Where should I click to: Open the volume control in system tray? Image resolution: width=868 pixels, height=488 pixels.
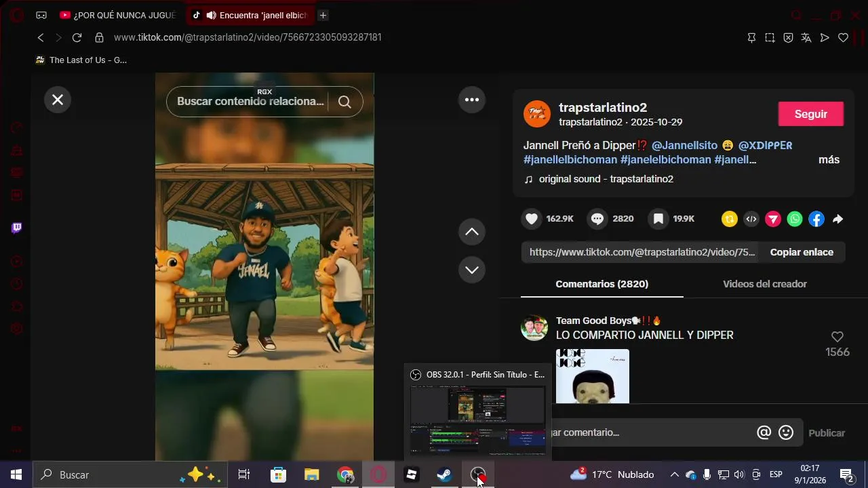tap(739, 475)
